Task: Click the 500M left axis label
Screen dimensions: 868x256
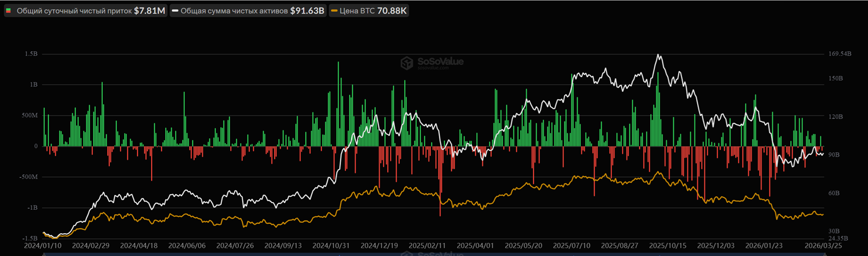Action: click(29, 115)
